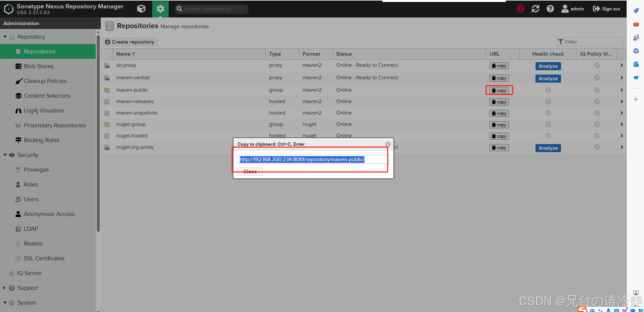Click the Sonatype Nexus logo
The height and width of the screenshot is (312, 644).
pos(8,9)
